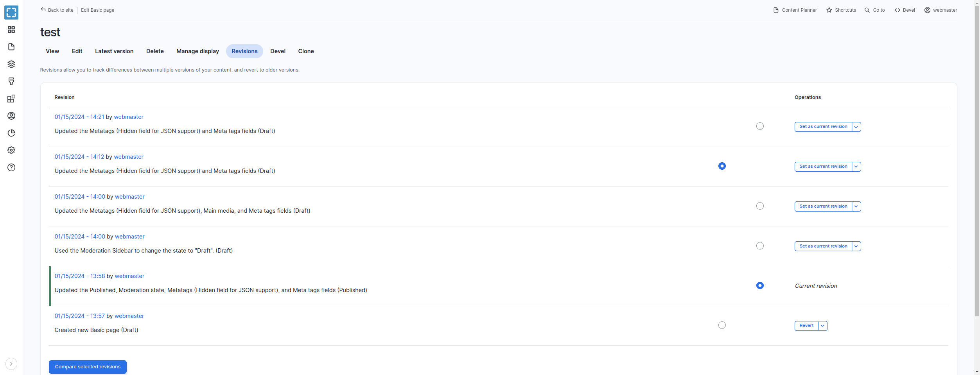Open the Manage display tab
Image resolution: width=980 pixels, height=375 pixels.
[x=197, y=51]
